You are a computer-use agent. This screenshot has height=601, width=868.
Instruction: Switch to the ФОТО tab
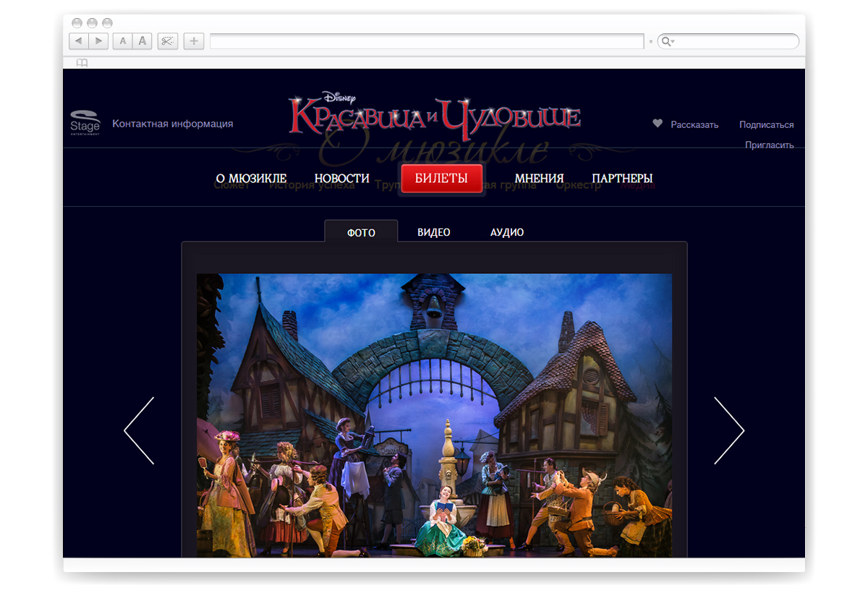[361, 232]
